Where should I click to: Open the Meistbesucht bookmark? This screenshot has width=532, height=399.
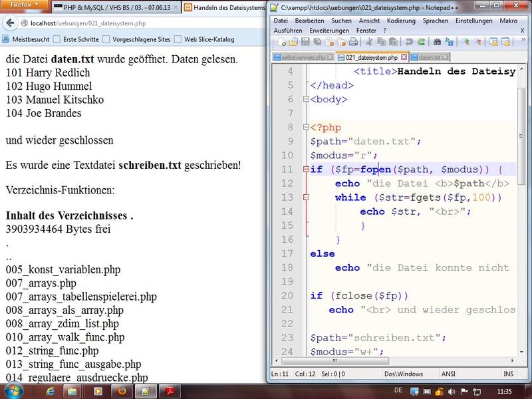[x=26, y=39]
